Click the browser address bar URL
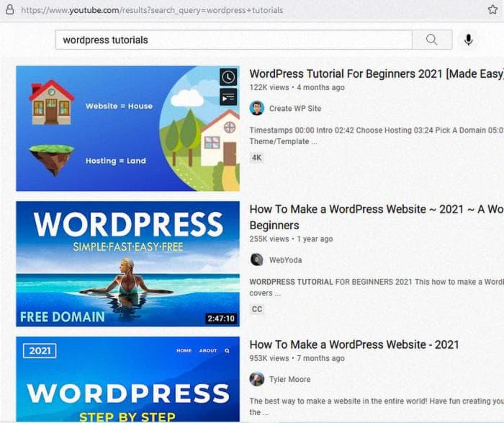Viewport: 504px width, 423px height. (x=152, y=10)
